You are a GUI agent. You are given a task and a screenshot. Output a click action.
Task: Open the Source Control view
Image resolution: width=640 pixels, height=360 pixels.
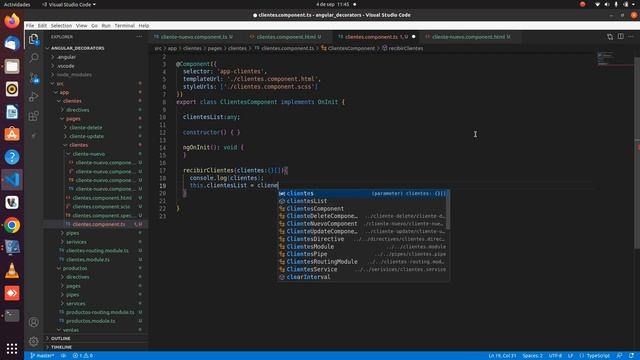[34, 78]
